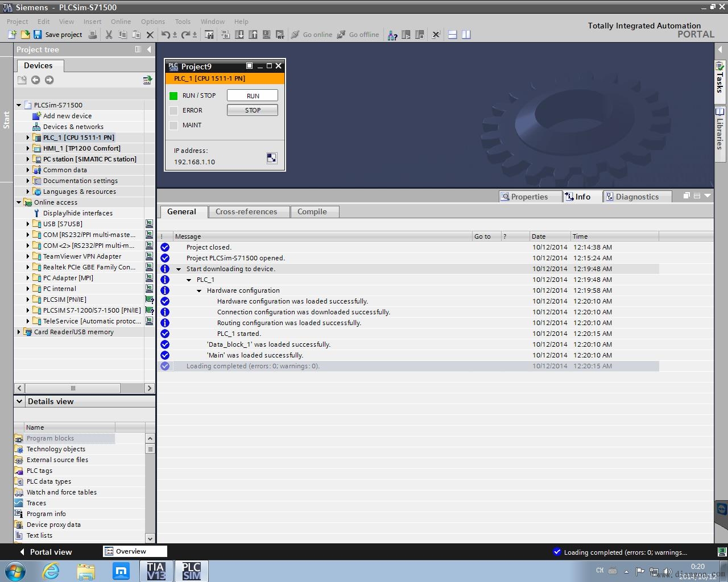Open PLCSIM from the Windows taskbar
728x582 pixels.
point(191,571)
